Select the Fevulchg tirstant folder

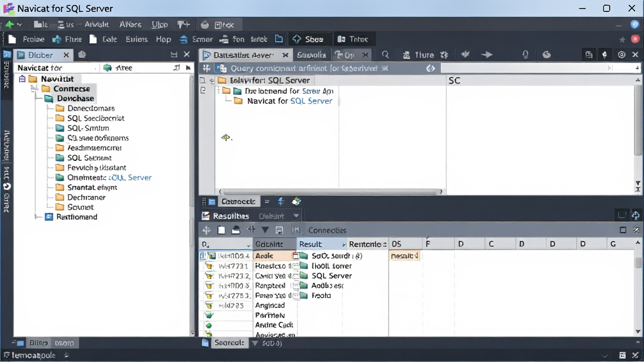96,167
